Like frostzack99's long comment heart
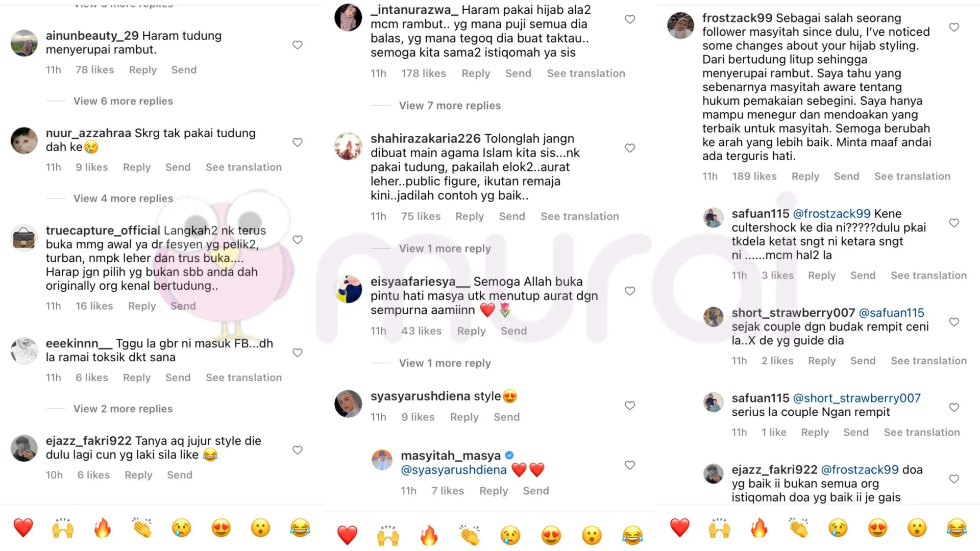 954,27
